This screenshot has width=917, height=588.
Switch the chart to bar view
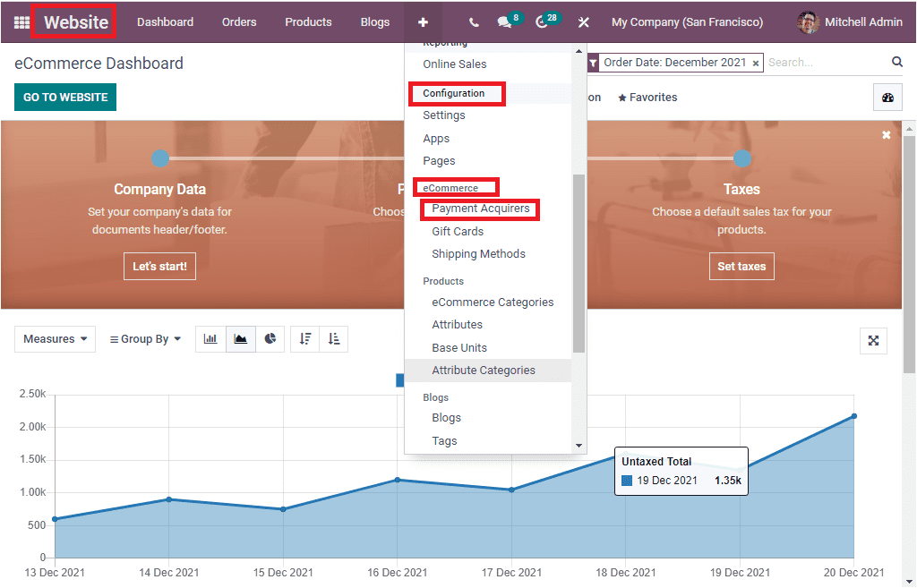(x=210, y=339)
